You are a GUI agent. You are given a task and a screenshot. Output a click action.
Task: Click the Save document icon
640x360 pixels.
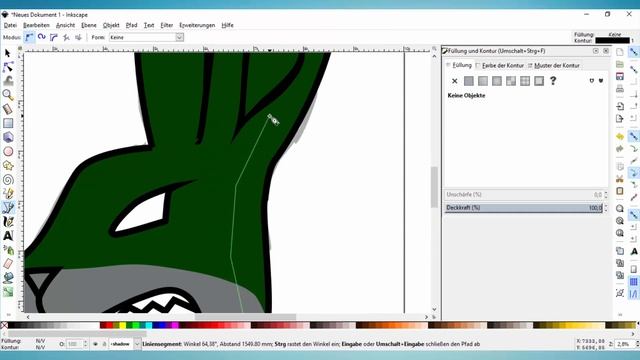point(620,76)
